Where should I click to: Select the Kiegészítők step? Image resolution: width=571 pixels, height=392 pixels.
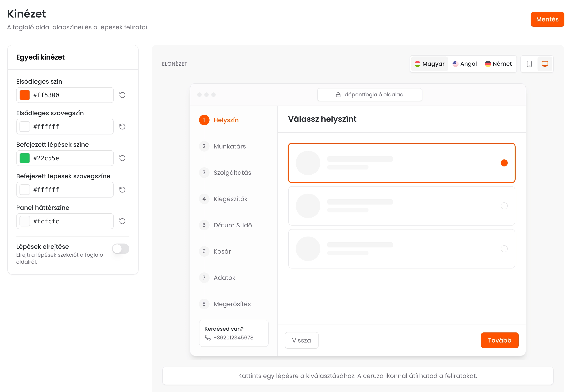click(x=223, y=199)
